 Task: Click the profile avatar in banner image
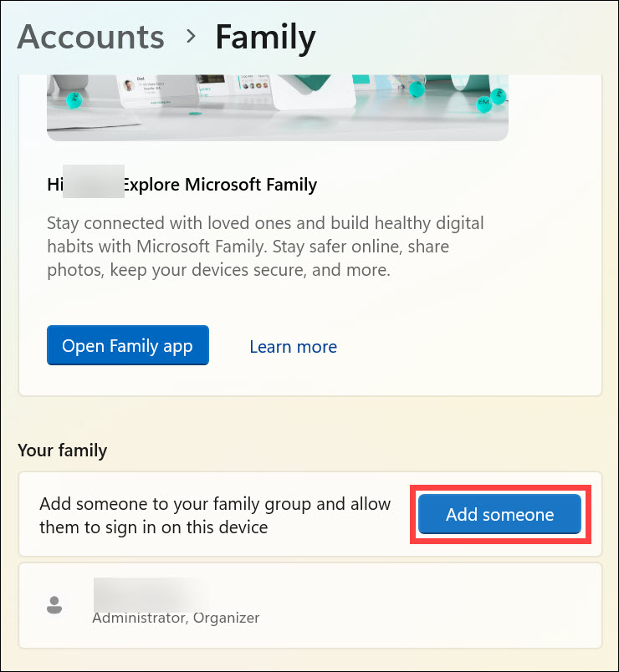[x=130, y=85]
